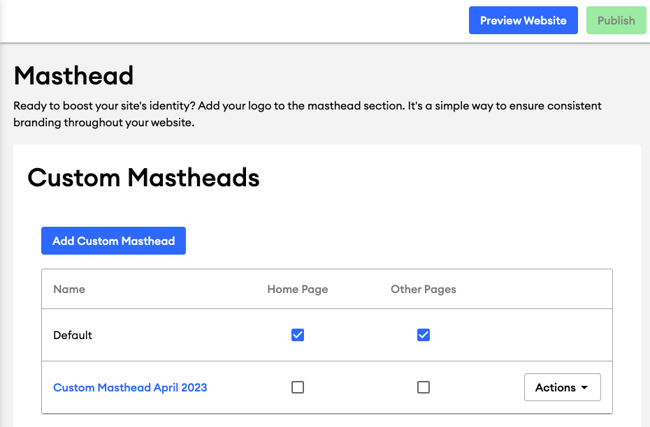Viewport: 650px width, 427px height.
Task: Click the Preview Website button
Action: click(x=523, y=20)
